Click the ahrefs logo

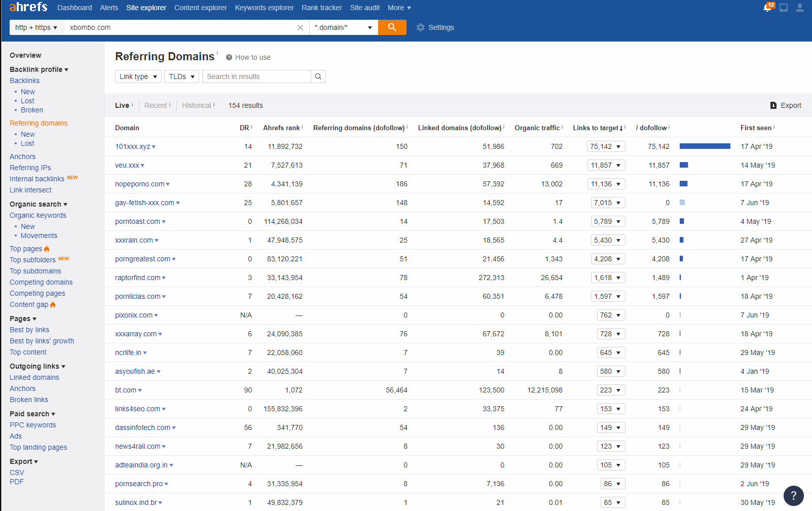(28, 7)
